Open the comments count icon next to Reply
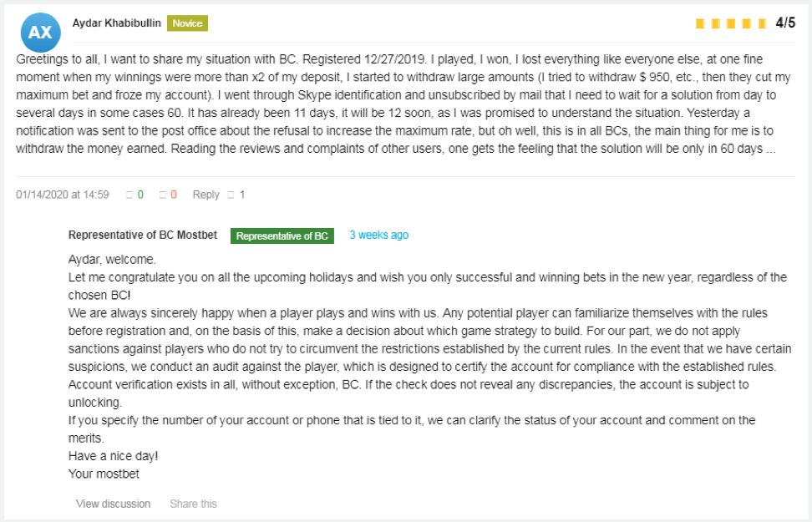This screenshot has width=812, height=522. click(231, 195)
